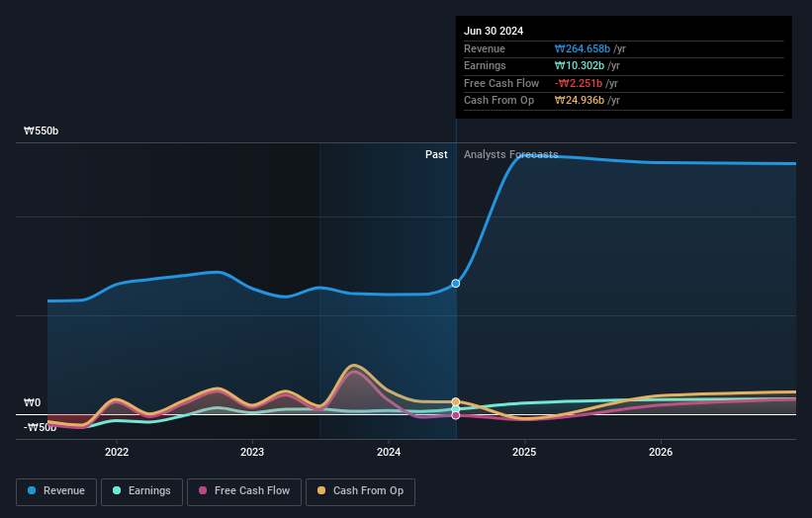812x518 pixels.
Task: Select the 2023 x-axis label
Action: pyautogui.click(x=252, y=452)
